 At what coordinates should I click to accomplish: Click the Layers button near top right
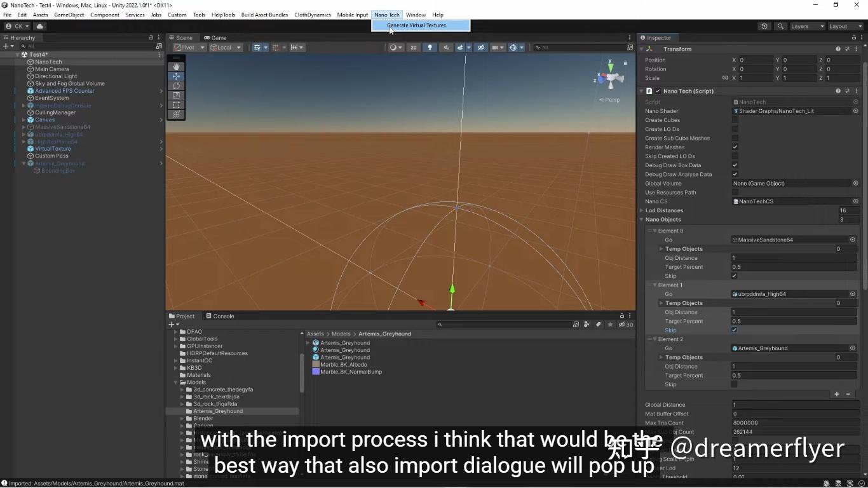pos(806,26)
